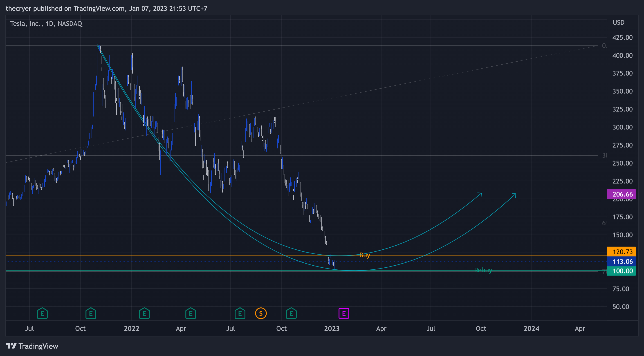The image size is (644, 356).
Task: Click the earnings marker near Oct 2021
Action: coord(91,313)
